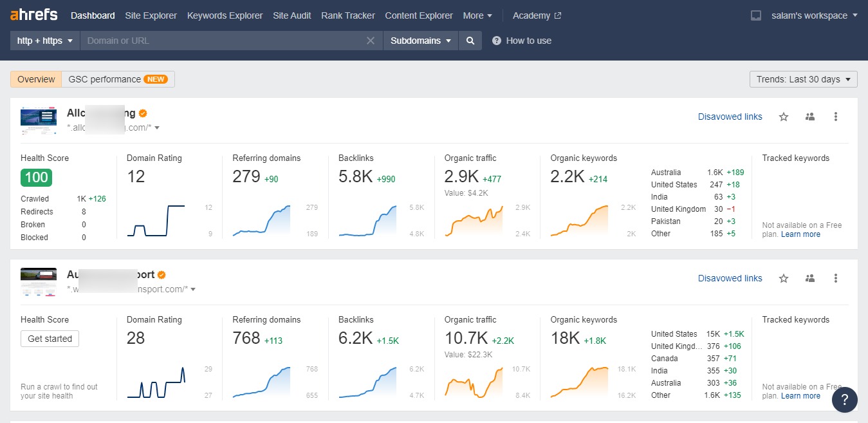Screen dimensions: 868x423
Task: Click the Pakistan country row
Action: coord(697,221)
